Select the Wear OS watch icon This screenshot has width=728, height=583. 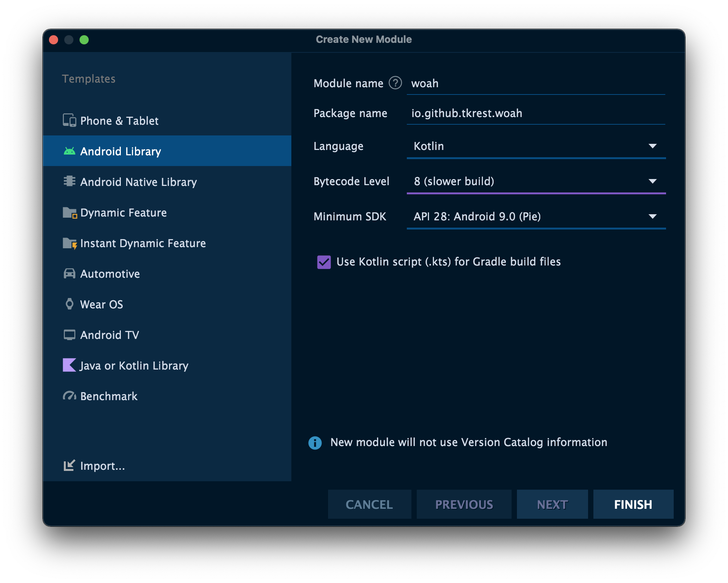coord(69,304)
